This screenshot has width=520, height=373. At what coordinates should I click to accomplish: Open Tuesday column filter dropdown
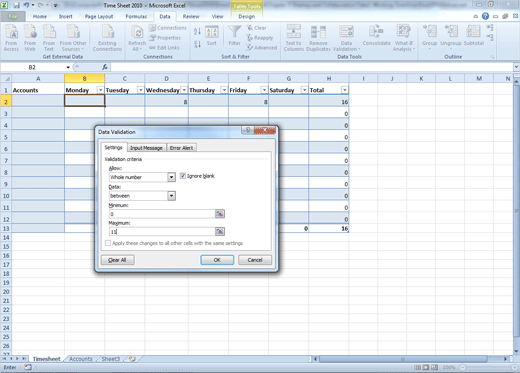[x=141, y=90]
